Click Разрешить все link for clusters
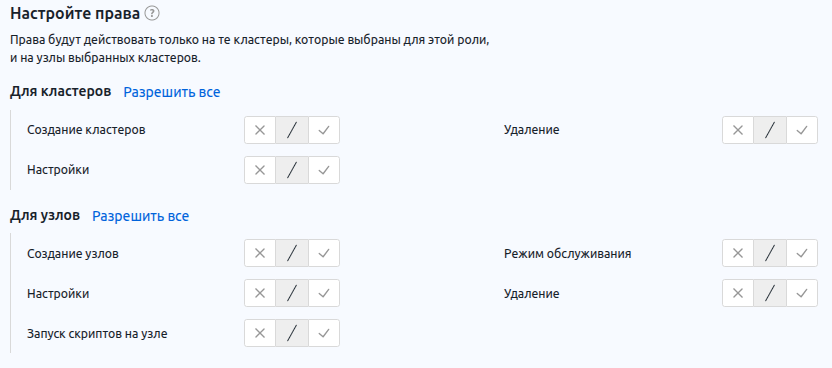Screen dimensions: 832x368 click(x=172, y=92)
